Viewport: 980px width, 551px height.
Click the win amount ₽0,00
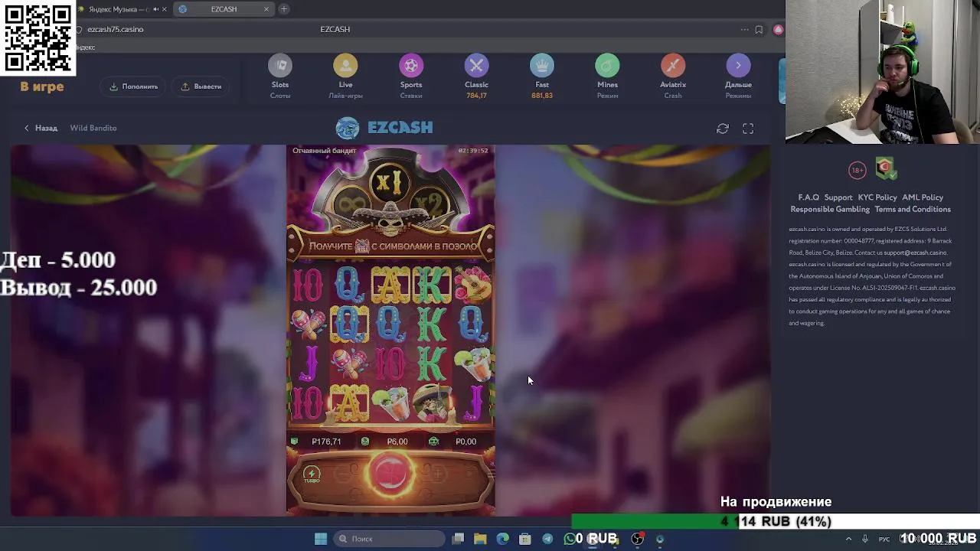tap(465, 442)
